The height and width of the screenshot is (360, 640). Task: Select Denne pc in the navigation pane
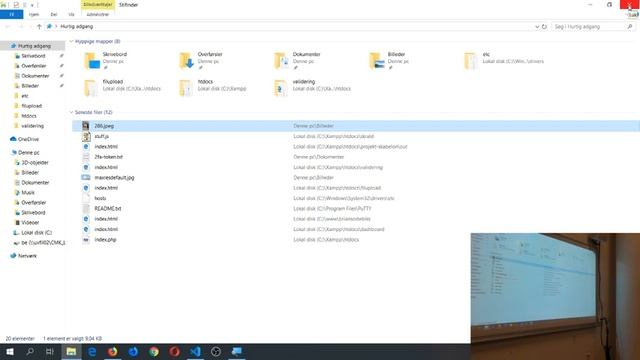coord(29,153)
